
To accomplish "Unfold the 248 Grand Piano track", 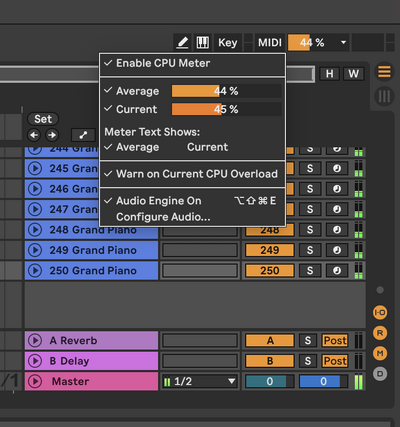I will tap(35, 230).
